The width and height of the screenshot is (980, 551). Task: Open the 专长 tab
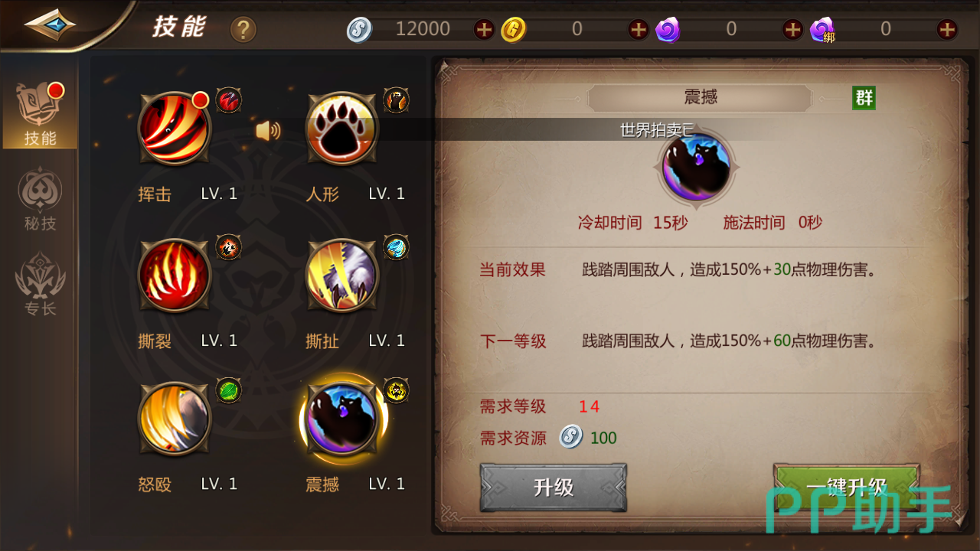click(41, 285)
